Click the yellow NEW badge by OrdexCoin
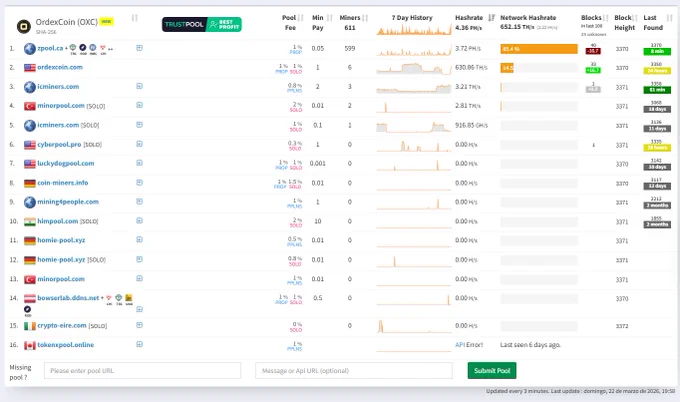 tap(107, 21)
